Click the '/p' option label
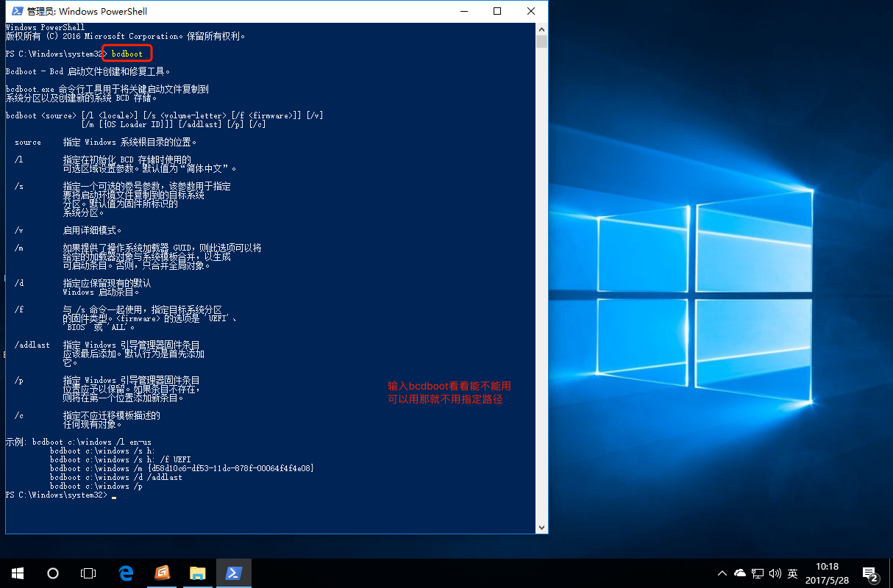Image resolution: width=893 pixels, height=588 pixels. tap(19, 380)
